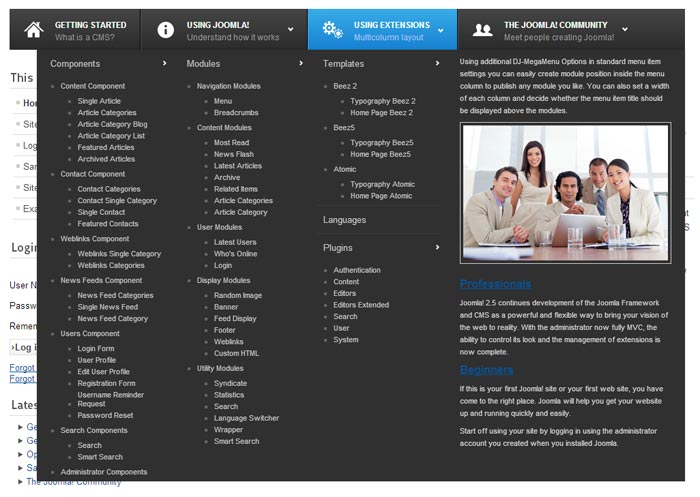This screenshot has height=497, width=700.
Task: Click the arrow next to Plugins heading
Action: [438, 247]
